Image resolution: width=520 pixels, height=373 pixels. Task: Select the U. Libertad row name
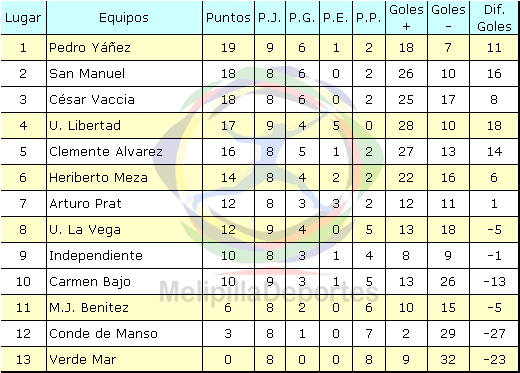[x=85, y=125]
